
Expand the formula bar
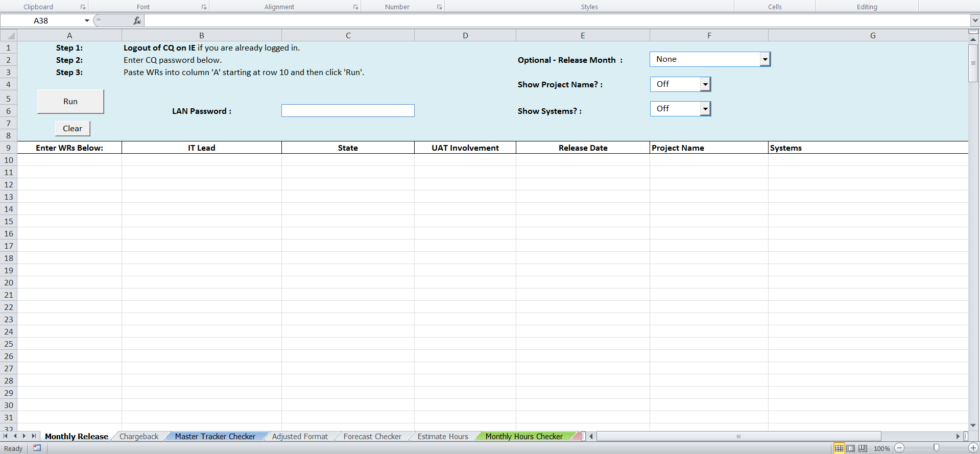click(x=975, y=20)
